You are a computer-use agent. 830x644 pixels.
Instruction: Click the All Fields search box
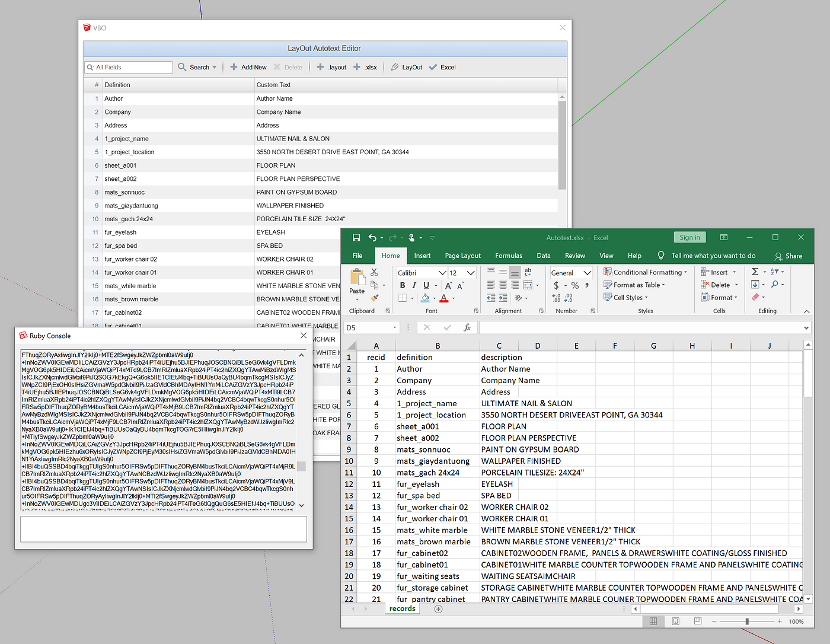point(129,68)
